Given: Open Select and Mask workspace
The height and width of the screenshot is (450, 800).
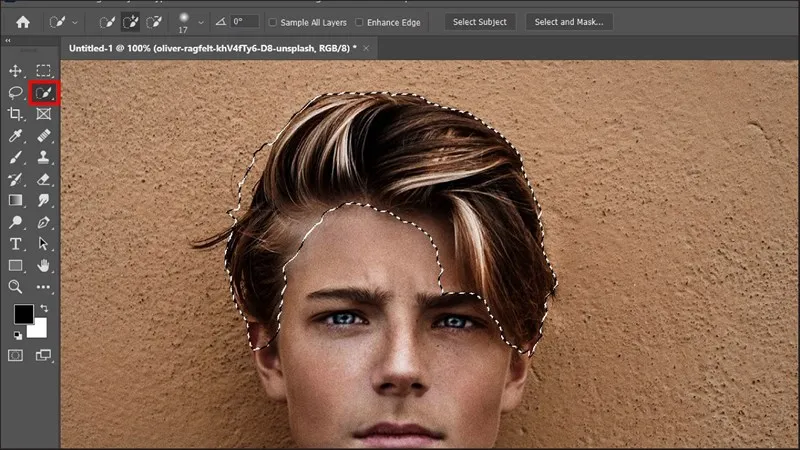Looking at the screenshot, I should point(568,22).
